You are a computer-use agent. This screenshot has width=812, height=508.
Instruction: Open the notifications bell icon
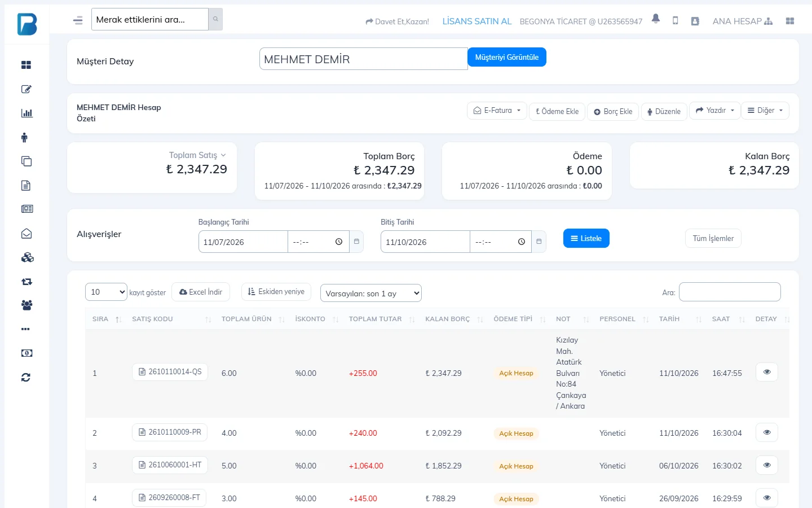[656, 19]
